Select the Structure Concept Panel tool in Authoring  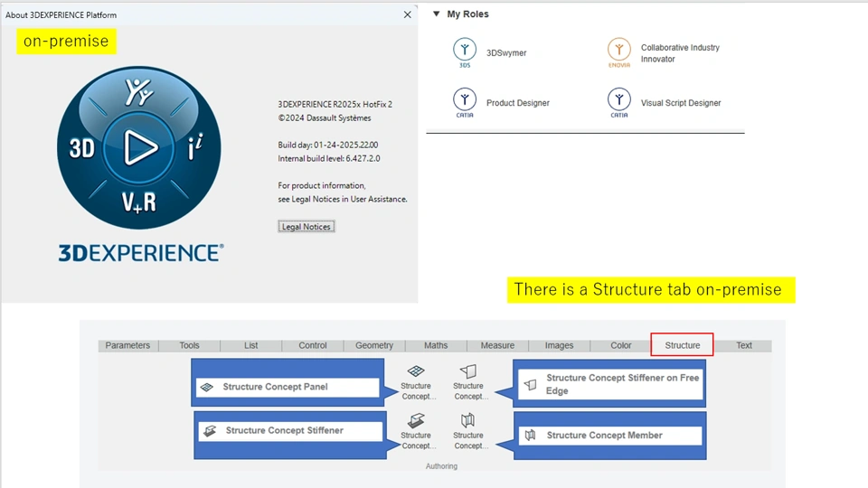pyautogui.click(x=416, y=381)
